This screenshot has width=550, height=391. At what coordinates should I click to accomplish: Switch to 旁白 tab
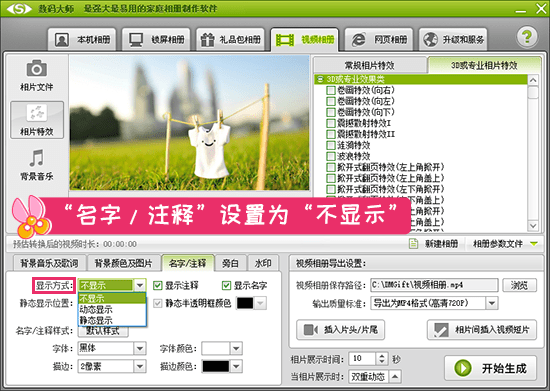(230, 263)
